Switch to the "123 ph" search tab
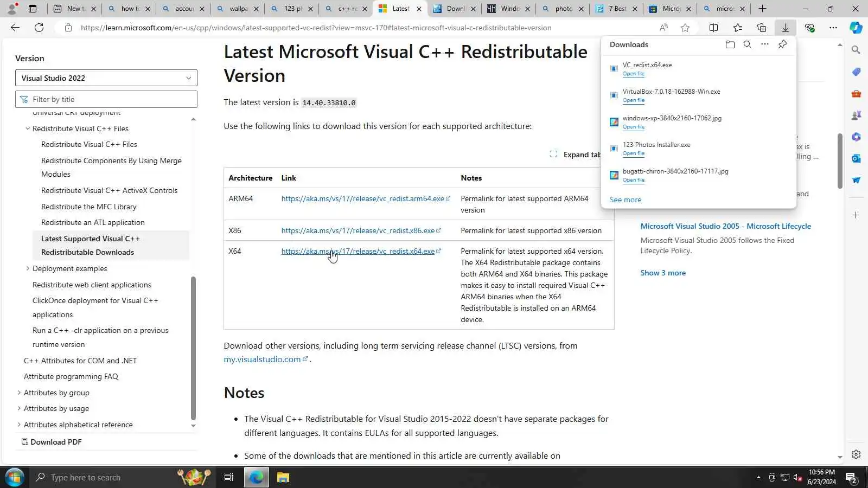Screen dimensions: 868x488 click(x=292, y=9)
